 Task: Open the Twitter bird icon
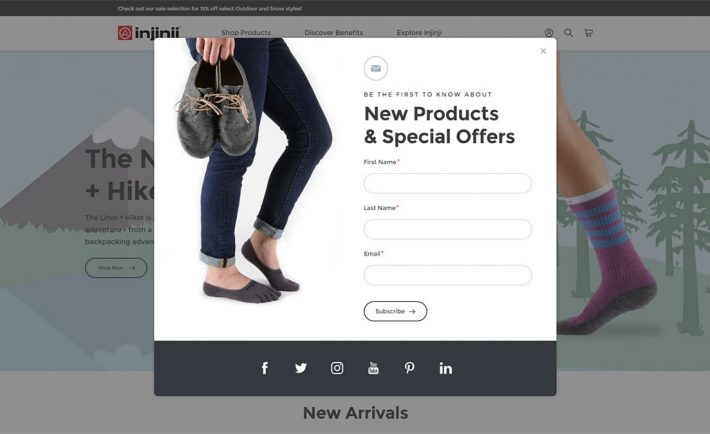click(x=301, y=368)
